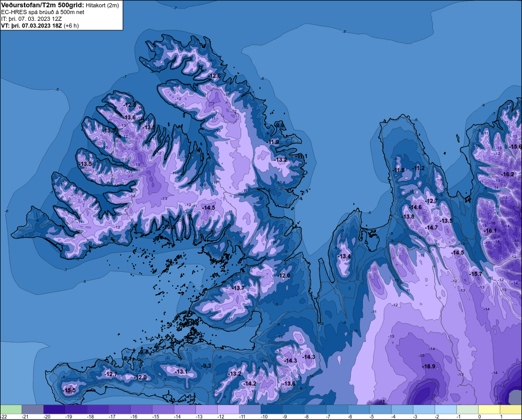The image size is (522, 420).
Task: Click the -14.6 temperature value
Action: [x=416, y=207]
